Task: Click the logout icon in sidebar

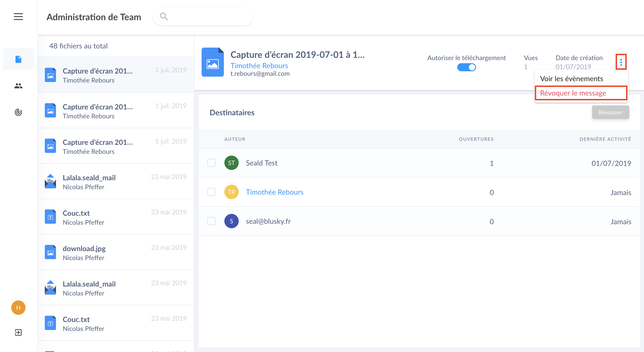Action: (18, 332)
